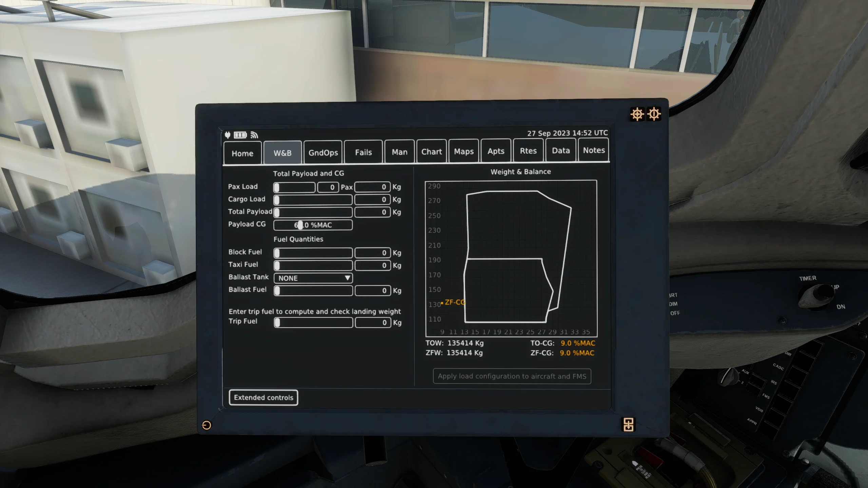Click the Pax Load slider handle
Image resolution: width=868 pixels, height=488 pixels.
pyautogui.click(x=277, y=187)
